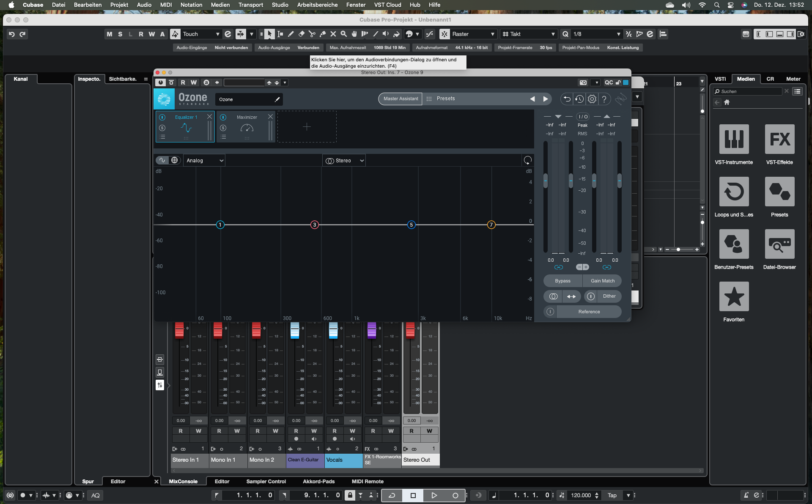Expand the Analog EQ mode dropdown
The height and width of the screenshot is (504, 812).
pos(205,161)
